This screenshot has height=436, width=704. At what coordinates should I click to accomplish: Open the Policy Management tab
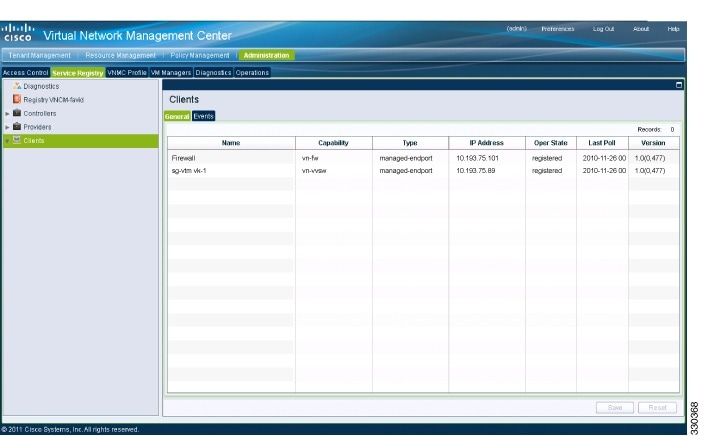tap(200, 55)
